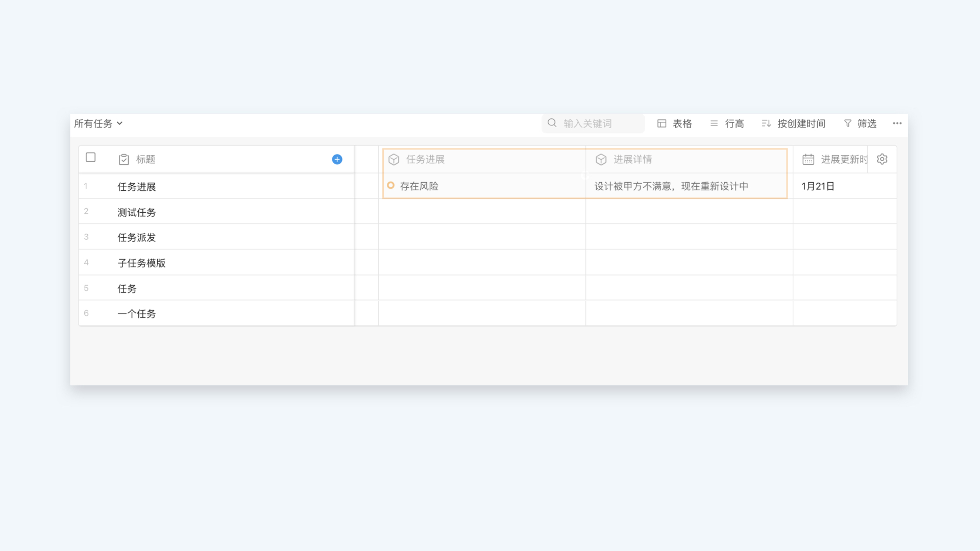The width and height of the screenshot is (980, 551).
Task: Click the 进展详情 column cube icon
Action: 601,160
